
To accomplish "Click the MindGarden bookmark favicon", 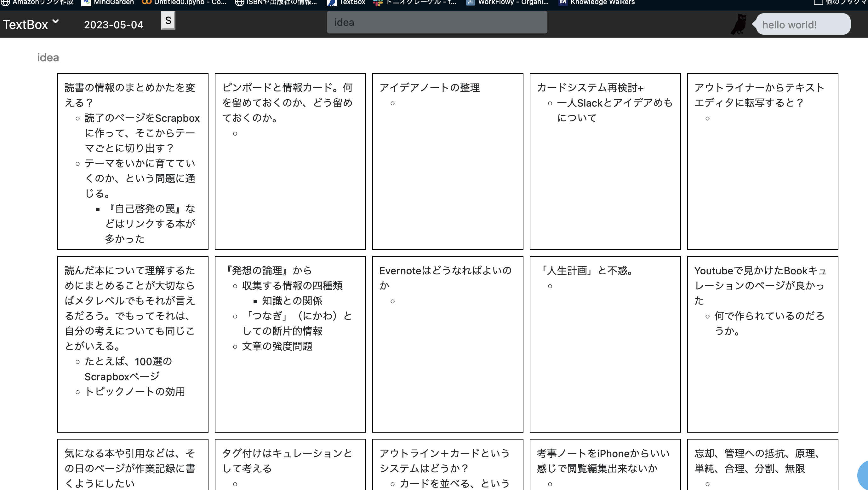I will click(x=86, y=2).
